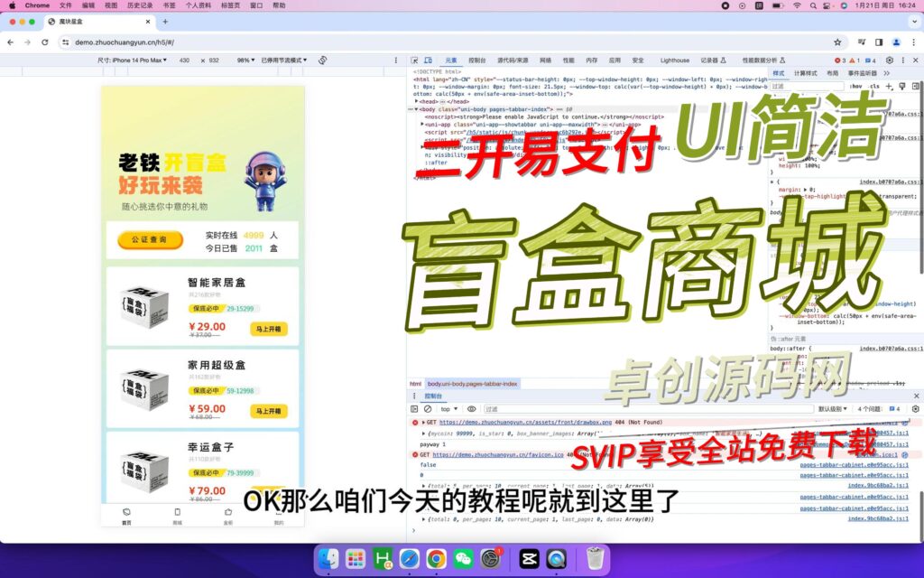Viewport: 924px width, 578px height.
Task: Click 马上开箱 for 家用超级盒
Action: 269,411
